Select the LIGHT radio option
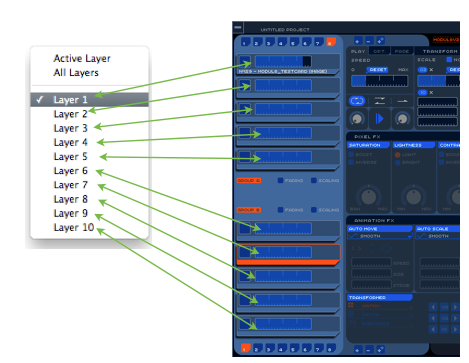This screenshot has width=469, height=363. point(397,155)
